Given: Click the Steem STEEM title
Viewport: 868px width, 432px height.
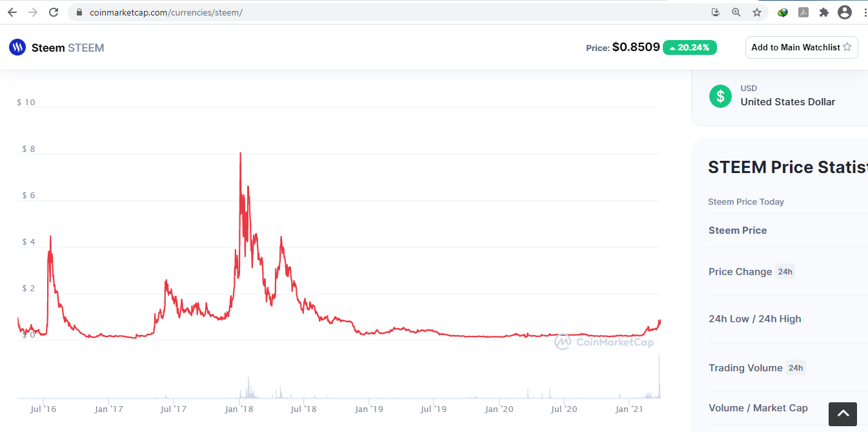Looking at the screenshot, I should pyautogui.click(x=68, y=48).
